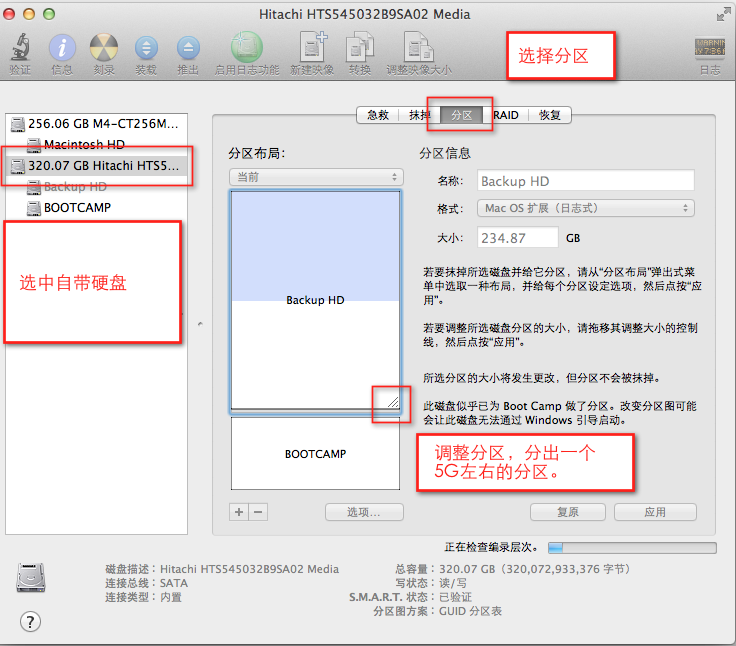Select the 256.06 GB M4-CT256M disk

(96, 124)
